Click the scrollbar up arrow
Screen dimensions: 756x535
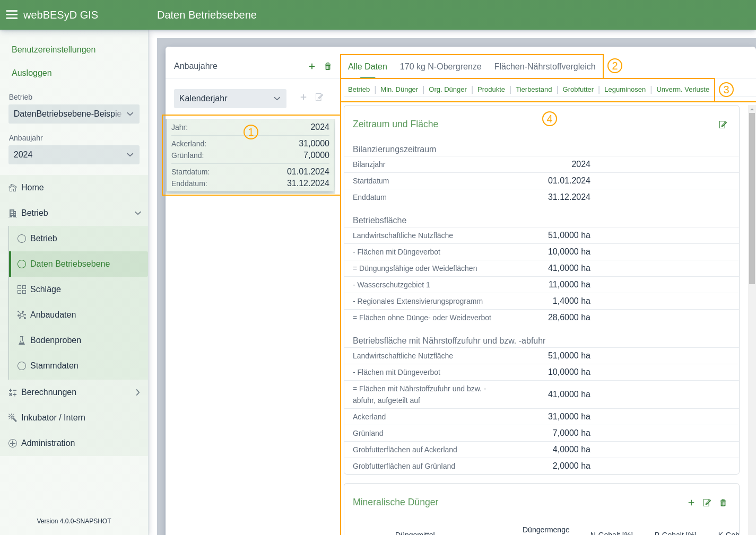point(752,109)
